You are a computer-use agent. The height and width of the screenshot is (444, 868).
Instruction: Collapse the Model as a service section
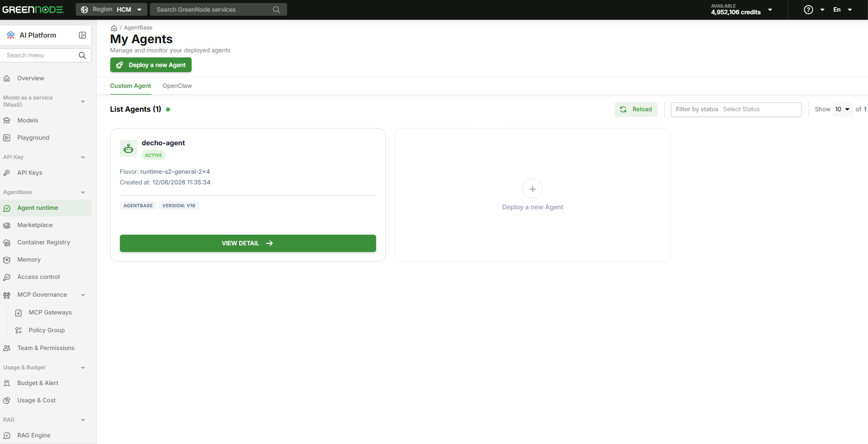pos(83,102)
